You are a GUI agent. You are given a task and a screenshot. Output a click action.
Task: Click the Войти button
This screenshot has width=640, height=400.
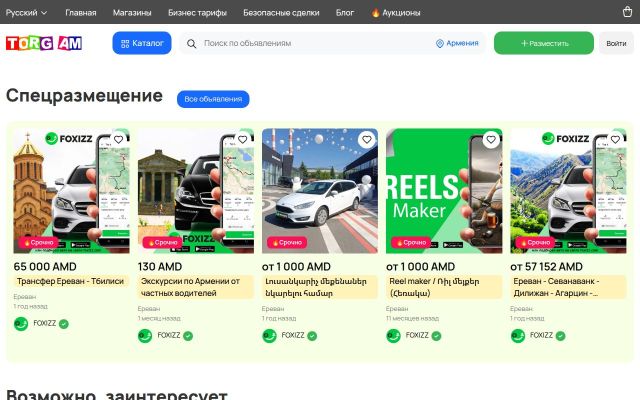point(616,43)
